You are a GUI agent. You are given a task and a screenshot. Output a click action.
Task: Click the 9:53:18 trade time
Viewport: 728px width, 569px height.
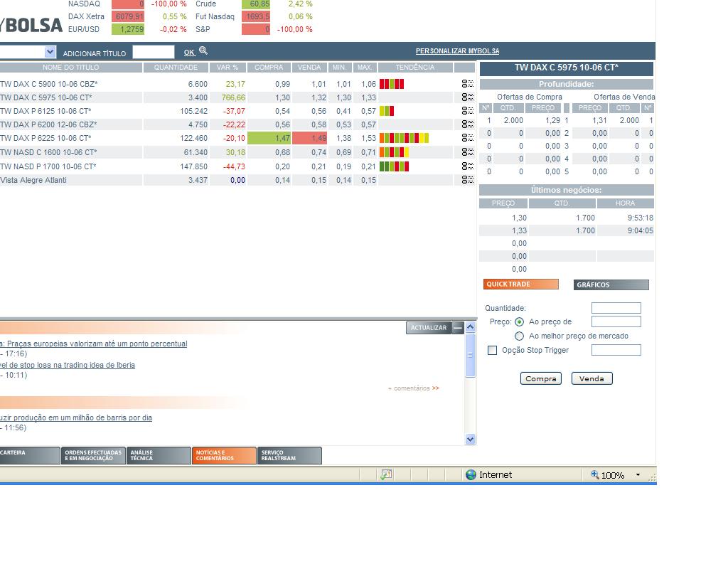[641, 218]
